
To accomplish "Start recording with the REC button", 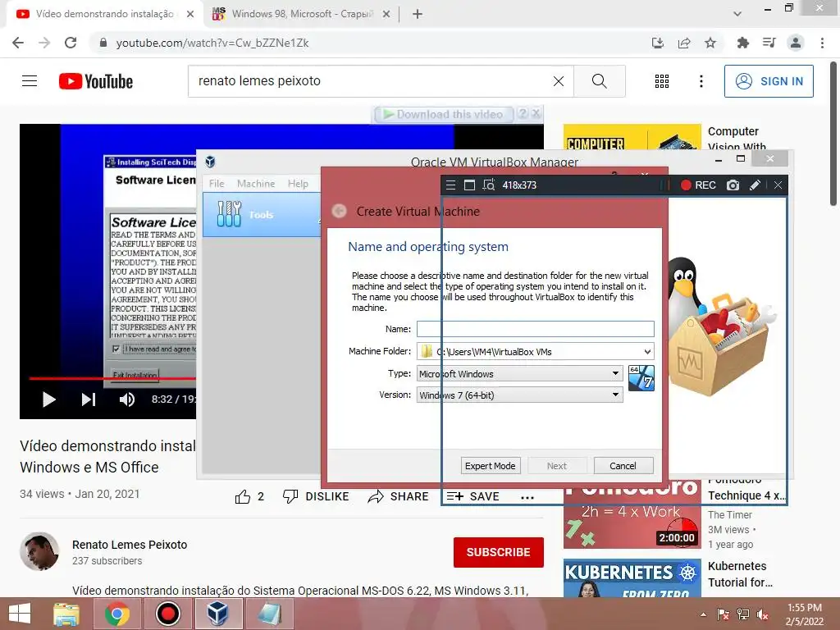I will click(698, 185).
